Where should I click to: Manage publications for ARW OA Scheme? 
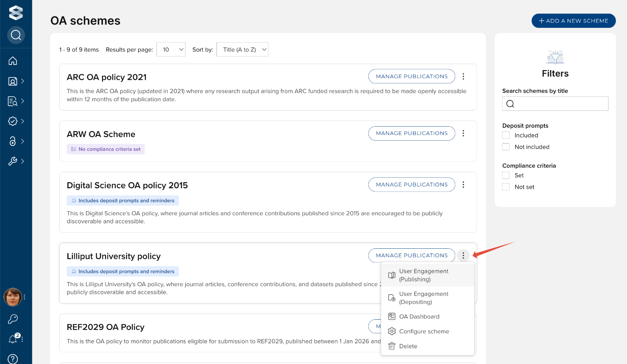click(411, 133)
